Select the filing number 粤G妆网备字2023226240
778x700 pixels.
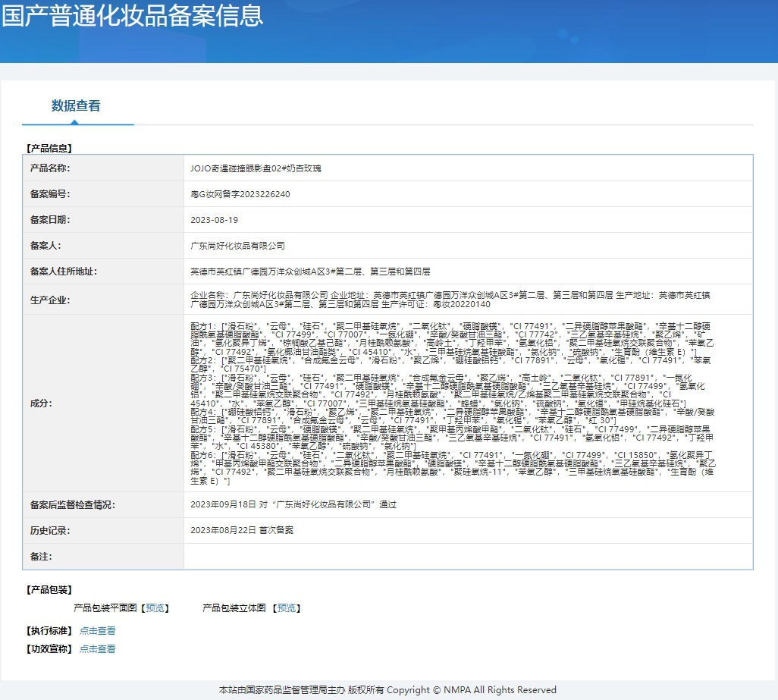tap(240, 194)
